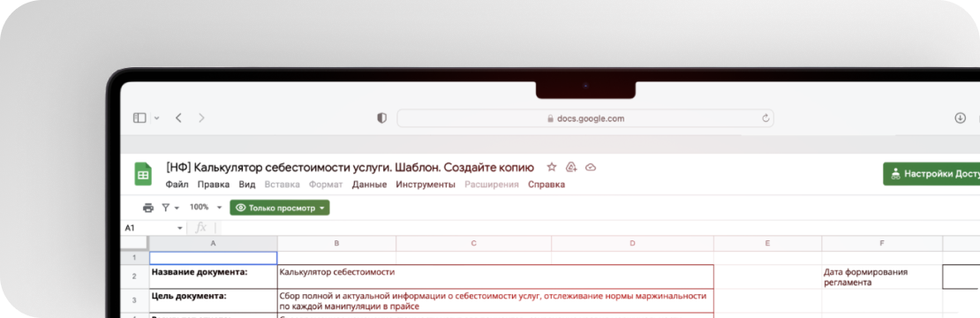Image resolution: width=980 pixels, height=318 pixels.
Task: Open the filter views dropdown
Action: (170, 208)
